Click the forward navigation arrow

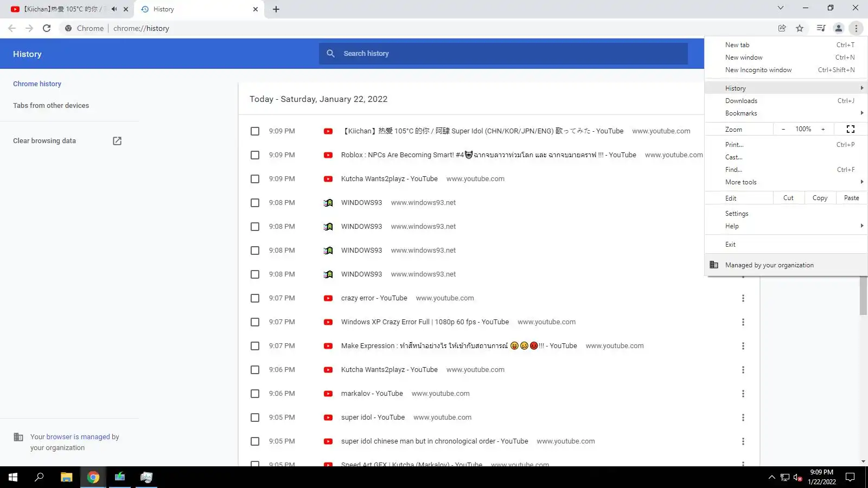29,28
